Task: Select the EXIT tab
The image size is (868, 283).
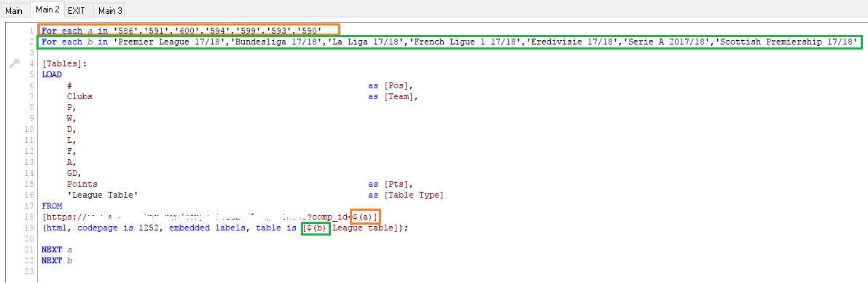Action: tap(77, 11)
